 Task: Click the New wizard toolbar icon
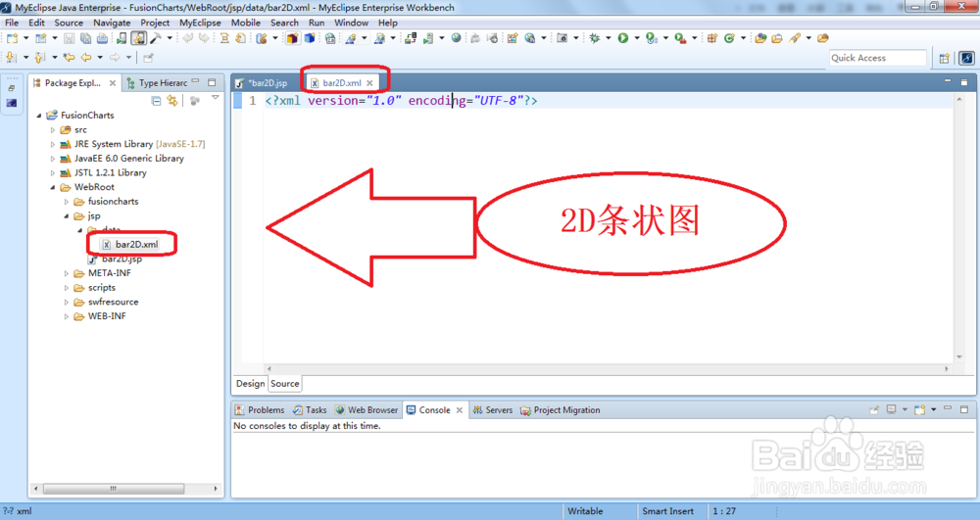pyautogui.click(x=12, y=38)
